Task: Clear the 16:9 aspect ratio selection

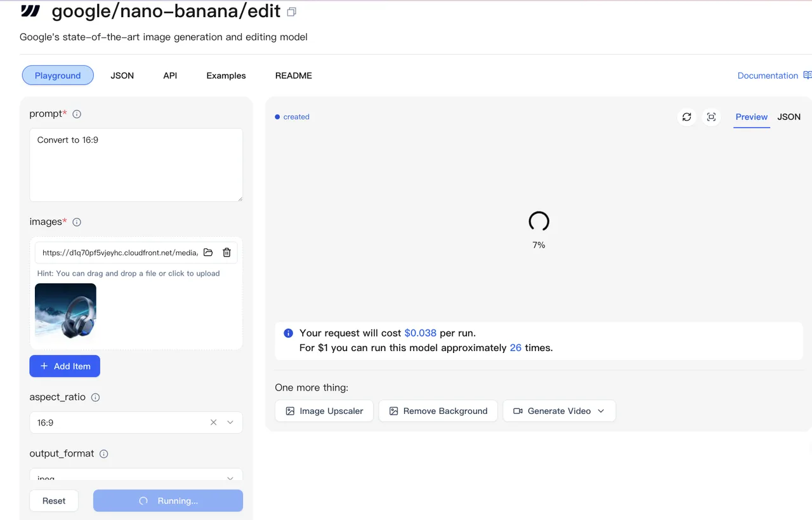Action: 213,422
